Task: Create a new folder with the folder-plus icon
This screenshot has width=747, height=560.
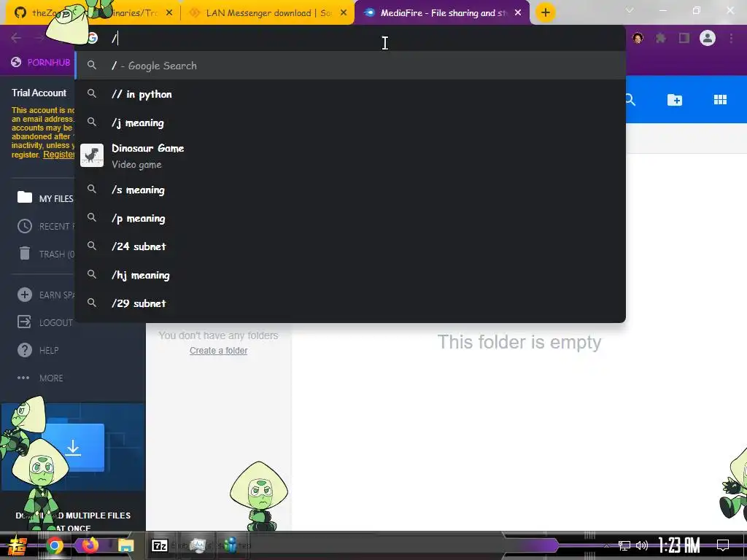Action: coord(675,100)
